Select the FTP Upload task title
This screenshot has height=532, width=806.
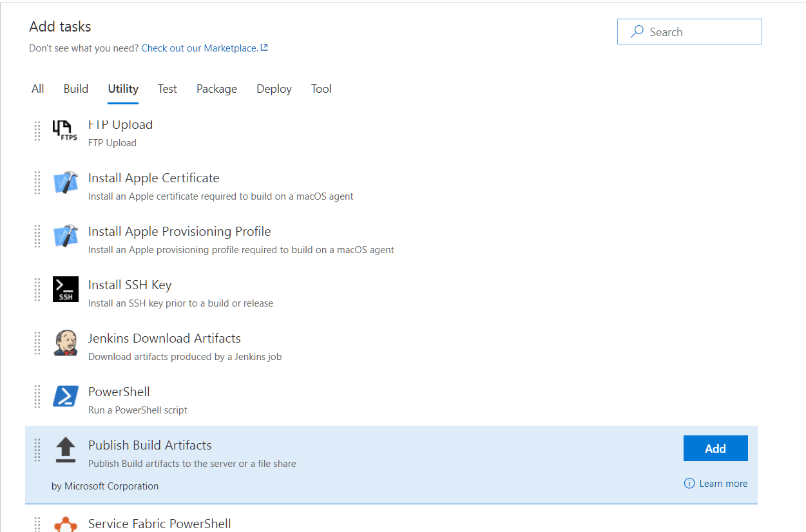(x=120, y=125)
